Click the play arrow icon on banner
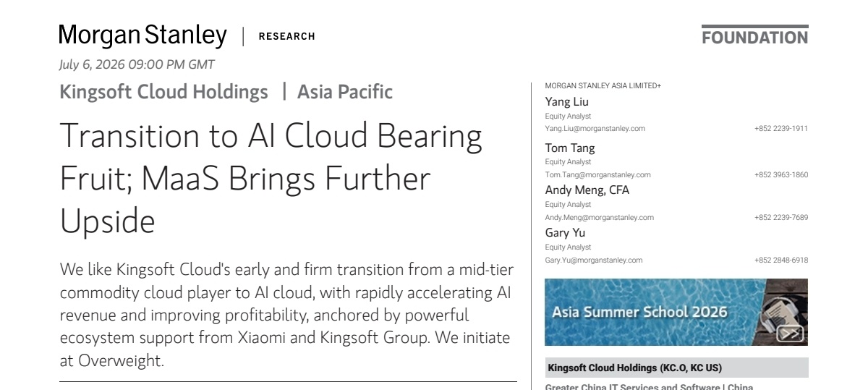Viewport: 868px width, 390px height. 790,334
